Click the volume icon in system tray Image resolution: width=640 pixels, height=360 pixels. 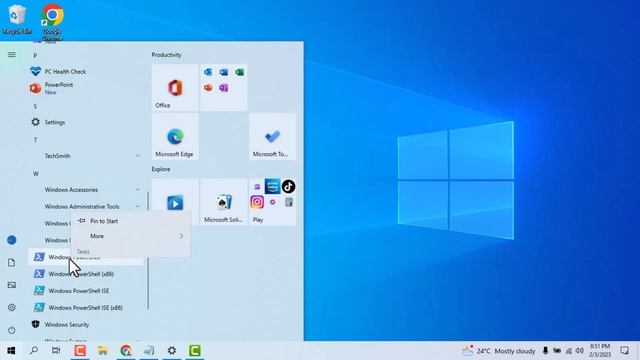click(580, 351)
